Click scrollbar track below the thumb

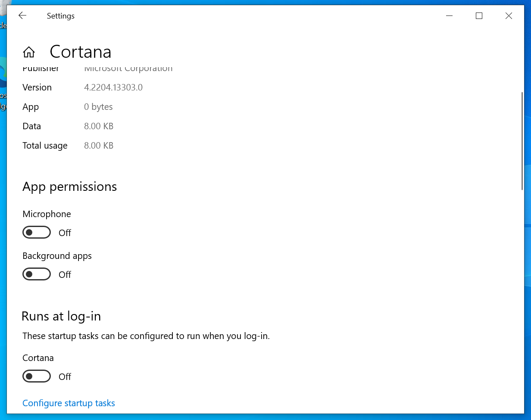point(522,302)
